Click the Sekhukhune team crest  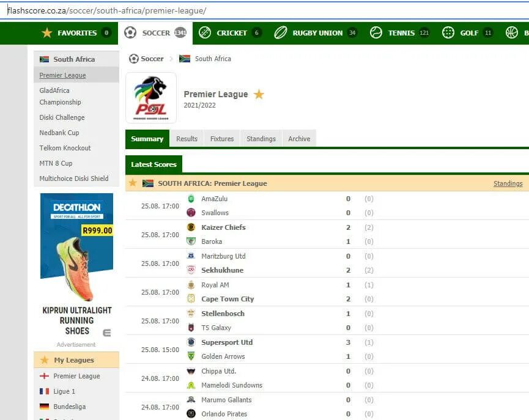(x=191, y=270)
